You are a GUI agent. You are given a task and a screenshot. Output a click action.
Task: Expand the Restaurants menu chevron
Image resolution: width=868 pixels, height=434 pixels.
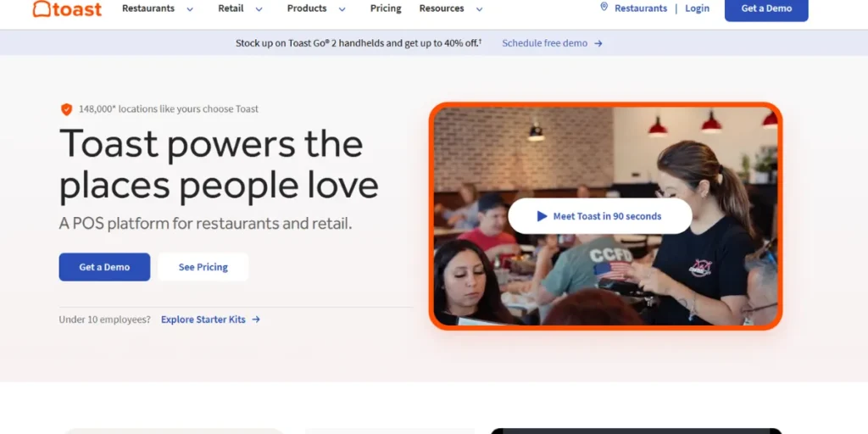pyautogui.click(x=190, y=8)
